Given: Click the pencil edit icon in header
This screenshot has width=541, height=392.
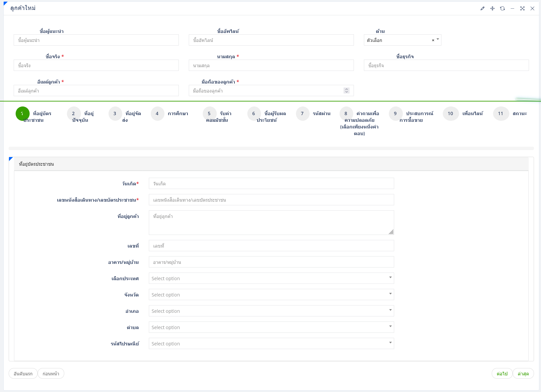Looking at the screenshot, I should (x=482, y=9).
